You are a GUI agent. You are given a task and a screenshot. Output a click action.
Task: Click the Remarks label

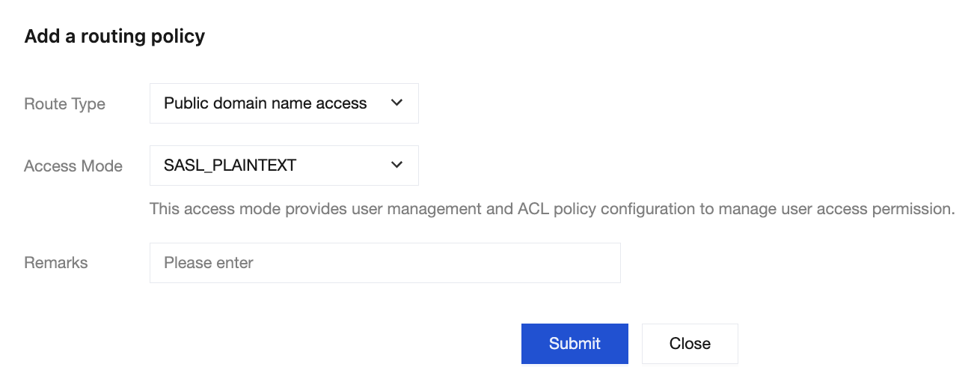(x=56, y=263)
